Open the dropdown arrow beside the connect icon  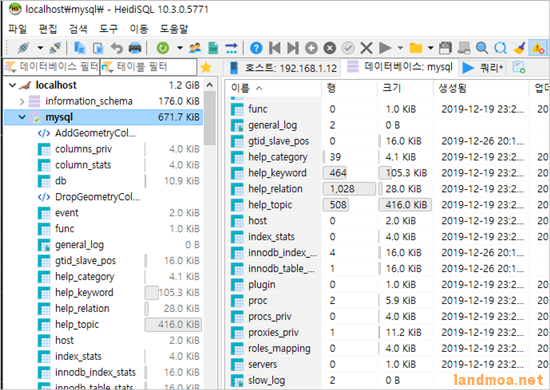[x=40, y=48]
